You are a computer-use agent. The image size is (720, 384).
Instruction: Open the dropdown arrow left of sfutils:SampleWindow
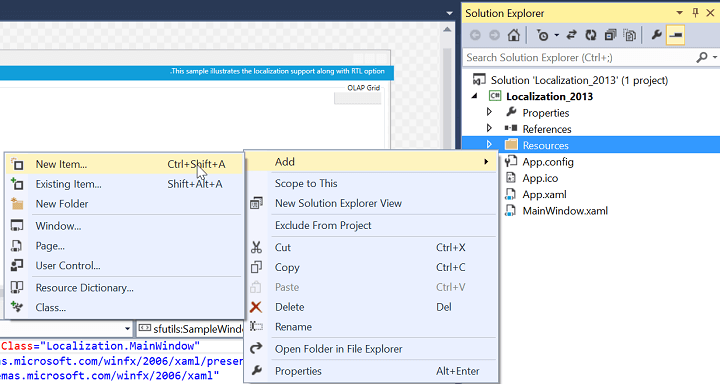point(127,329)
